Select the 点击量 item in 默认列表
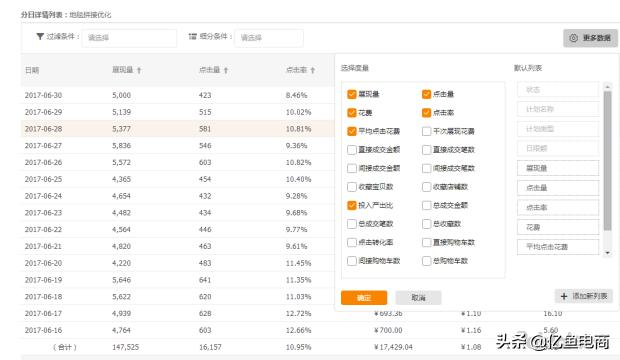The image size is (620, 360). (x=558, y=188)
